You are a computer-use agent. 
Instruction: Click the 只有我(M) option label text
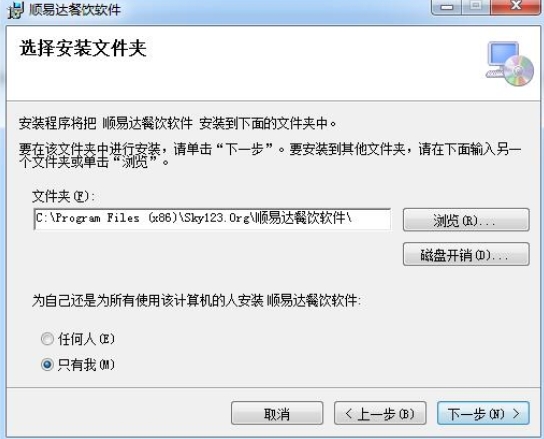pyautogui.click(x=86, y=365)
